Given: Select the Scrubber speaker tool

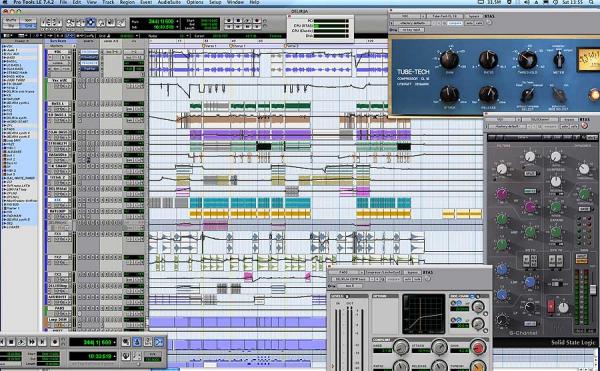Looking at the screenshot, I should [x=111, y=22].
